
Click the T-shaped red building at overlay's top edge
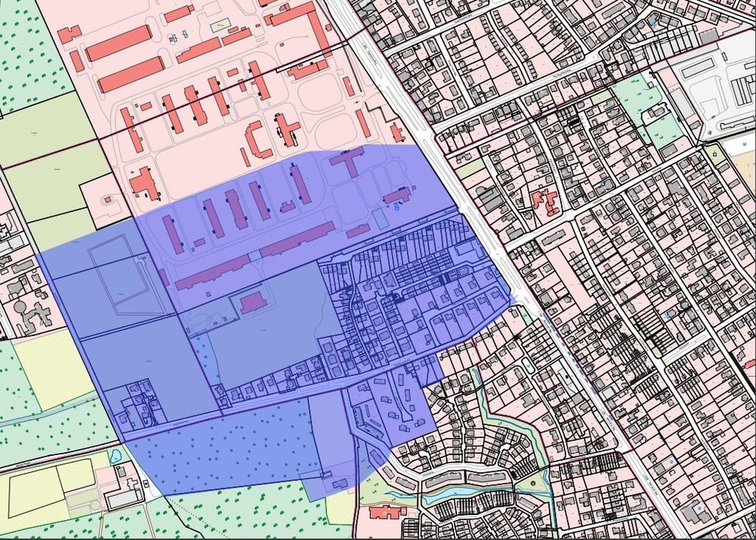(x=347, y=160)
